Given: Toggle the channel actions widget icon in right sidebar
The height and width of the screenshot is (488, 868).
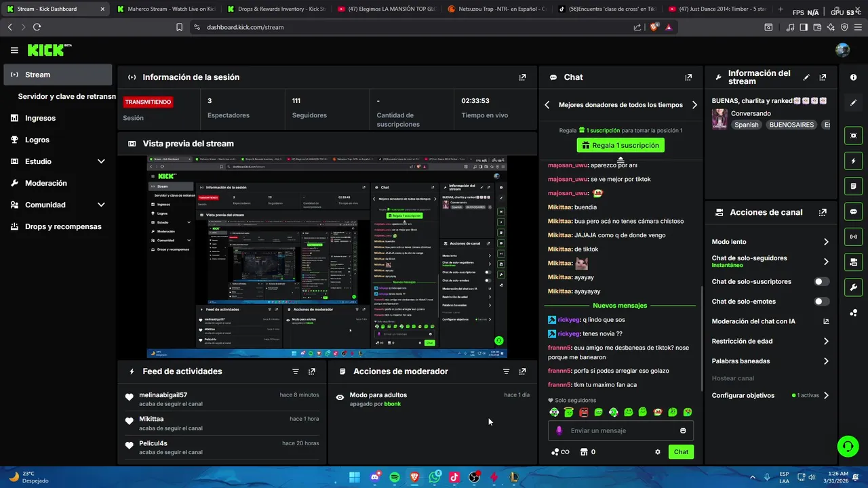Looking at the screenshot, I should (x=854, y=262).
